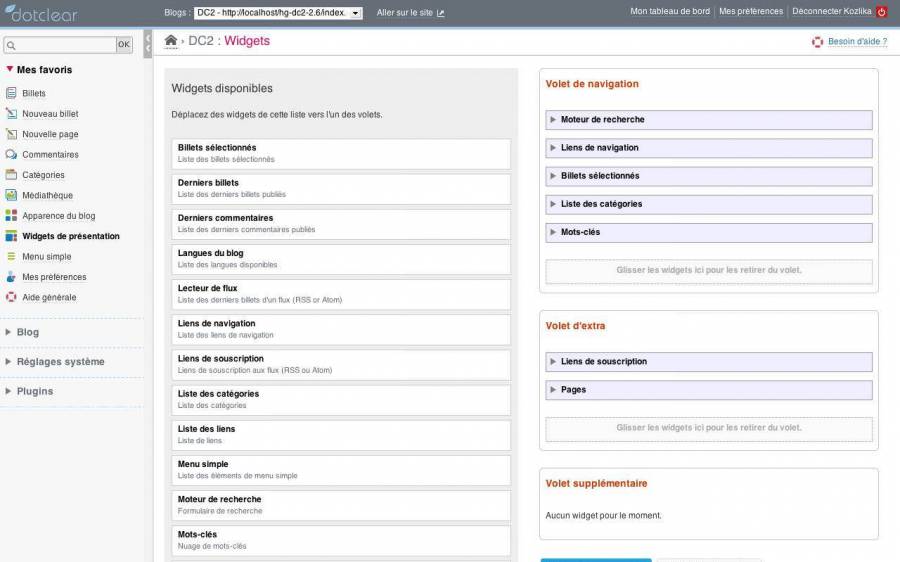Click the Billets icon in favorites
900x562 pixels.
12,93
